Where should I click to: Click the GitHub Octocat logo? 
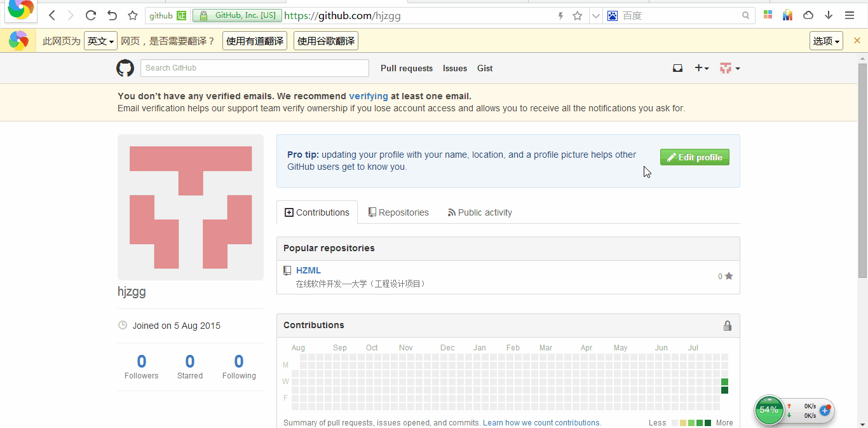(x=125, y=68)
